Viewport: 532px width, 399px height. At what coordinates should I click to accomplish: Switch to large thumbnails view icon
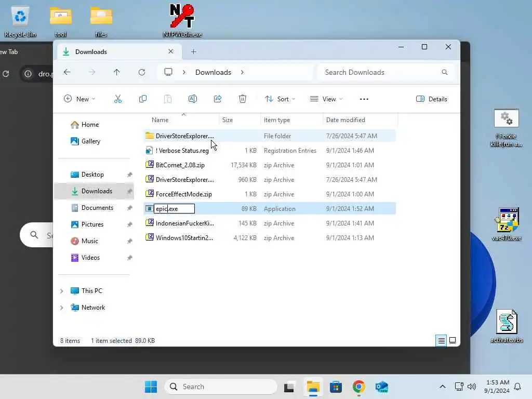coord(453,340)
